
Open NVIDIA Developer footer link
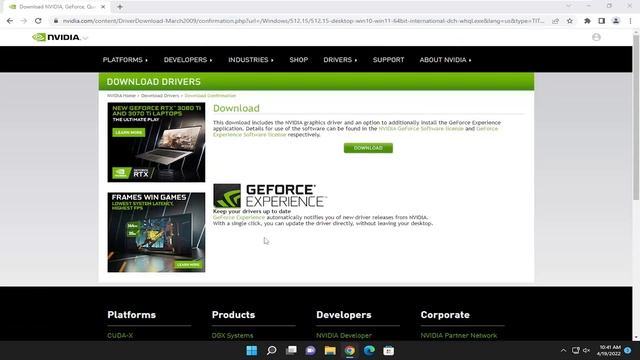344,336
